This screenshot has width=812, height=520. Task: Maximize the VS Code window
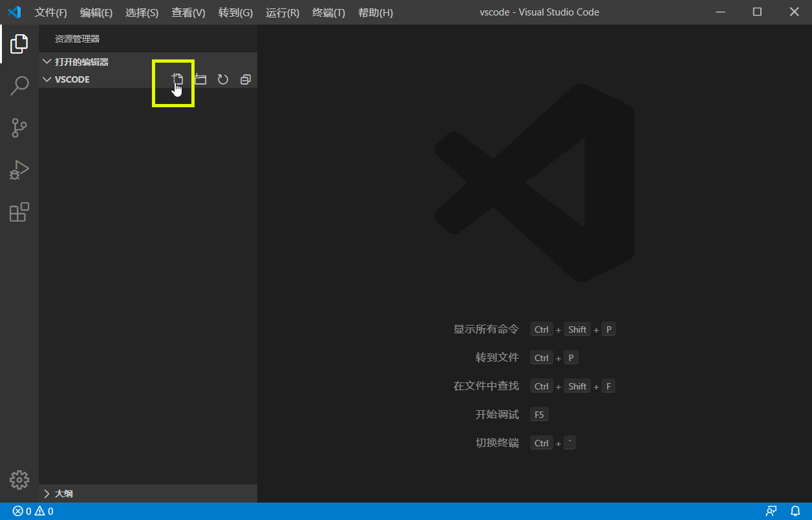coord(757,12)
